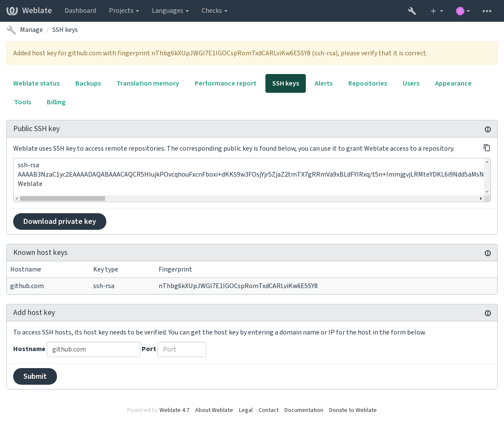Image resolution: width=504 pixels, height=426 pixels.
Task: Copy the public SSH key with clipboard icon
Action: coord(487,148)
